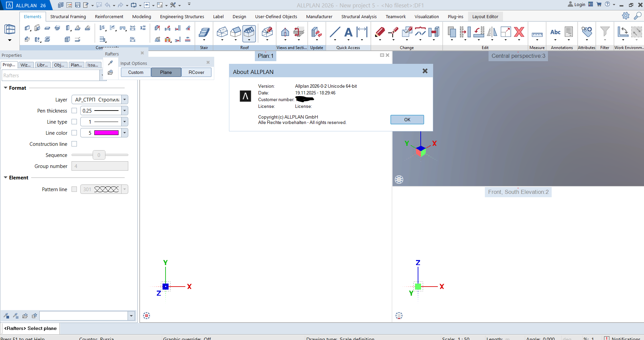Click the Filter funnel icon

605,32
